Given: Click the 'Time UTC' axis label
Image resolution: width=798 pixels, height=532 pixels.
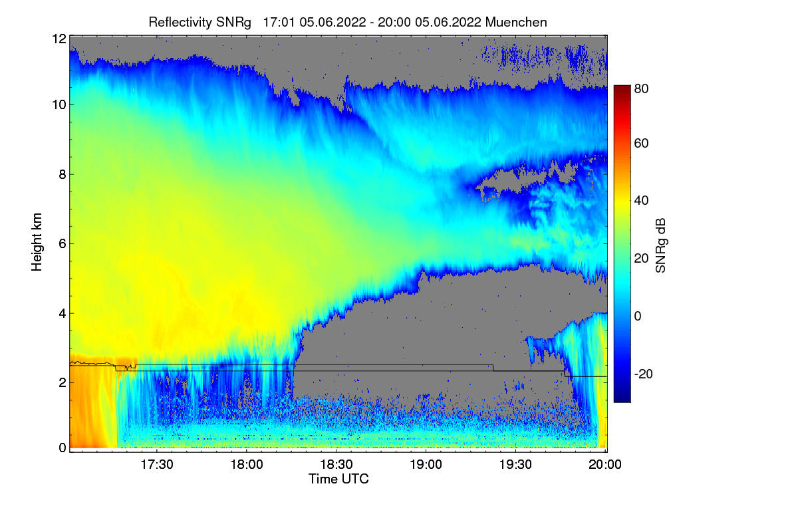Looking at the screenshot, I should tap(338, 479).
